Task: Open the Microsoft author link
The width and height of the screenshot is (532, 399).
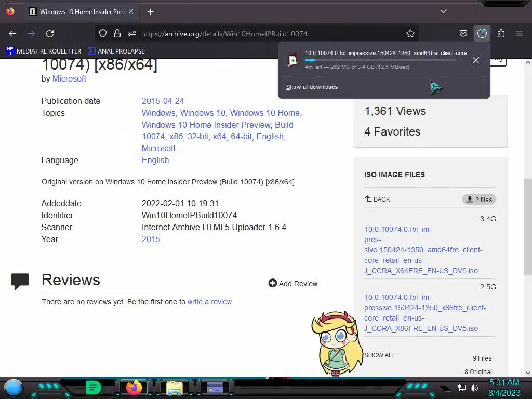Action: coord(69,79)
